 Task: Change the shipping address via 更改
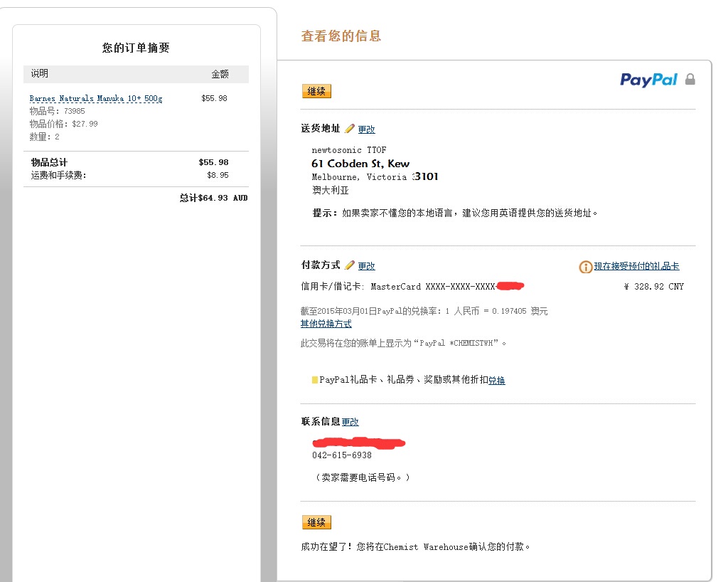[x=366, y=129]
